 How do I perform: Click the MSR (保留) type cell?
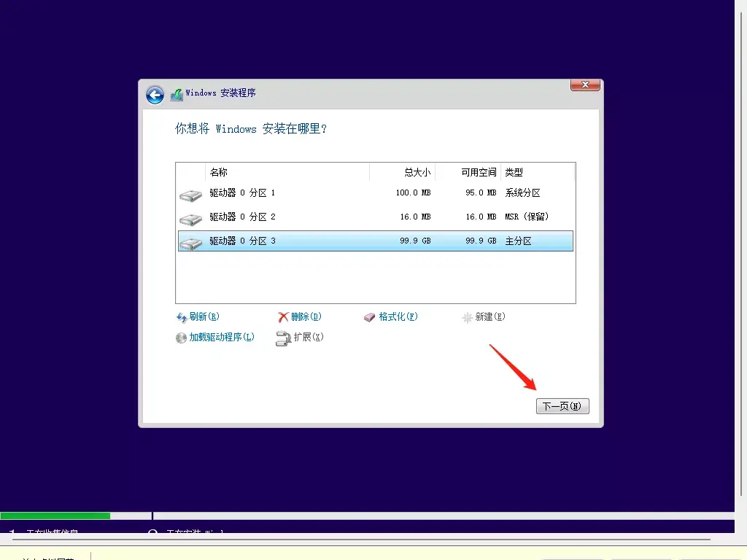coord(527,217)
